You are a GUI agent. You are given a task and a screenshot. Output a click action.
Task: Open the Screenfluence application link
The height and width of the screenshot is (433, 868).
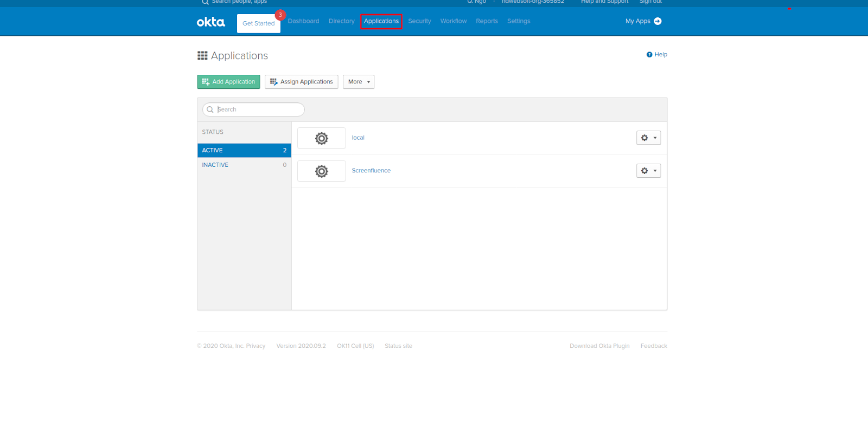371,171
